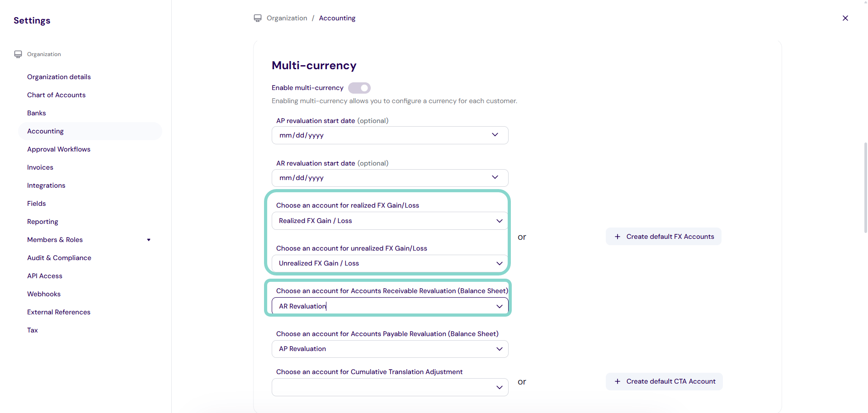This screenshot has width=868, height=413.
Task: Go to Chart of Accounts settings
Action: point(56,95)
